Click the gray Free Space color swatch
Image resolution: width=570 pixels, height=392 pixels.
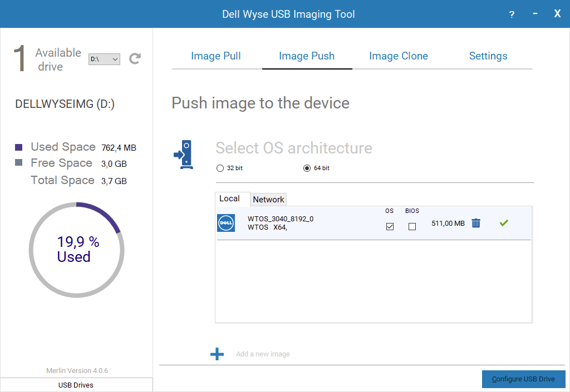tap(18, 162)
